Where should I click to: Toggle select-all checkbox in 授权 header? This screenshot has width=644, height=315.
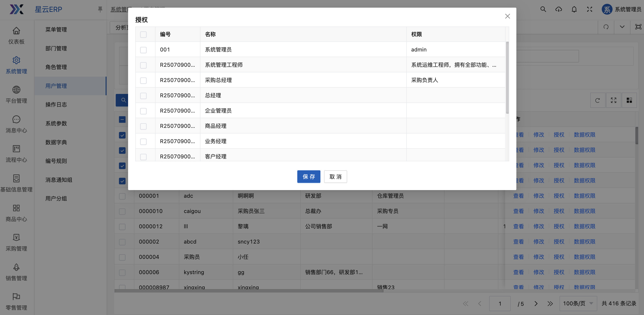coord(143,35)
